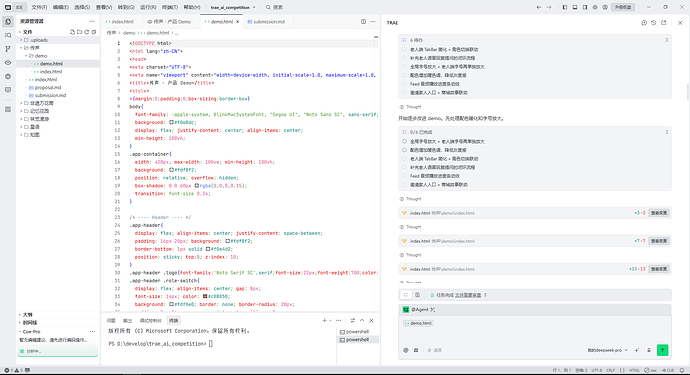
Task: Click the New File icon in explorer header
Action: coord(72,32)
